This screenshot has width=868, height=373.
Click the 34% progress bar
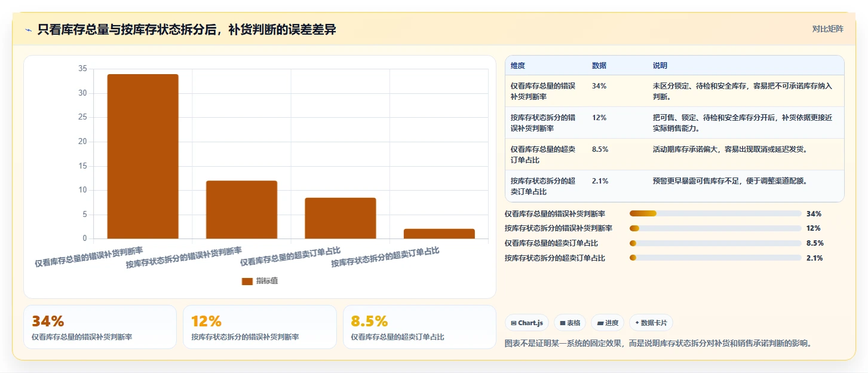click(x=716, y=213)
